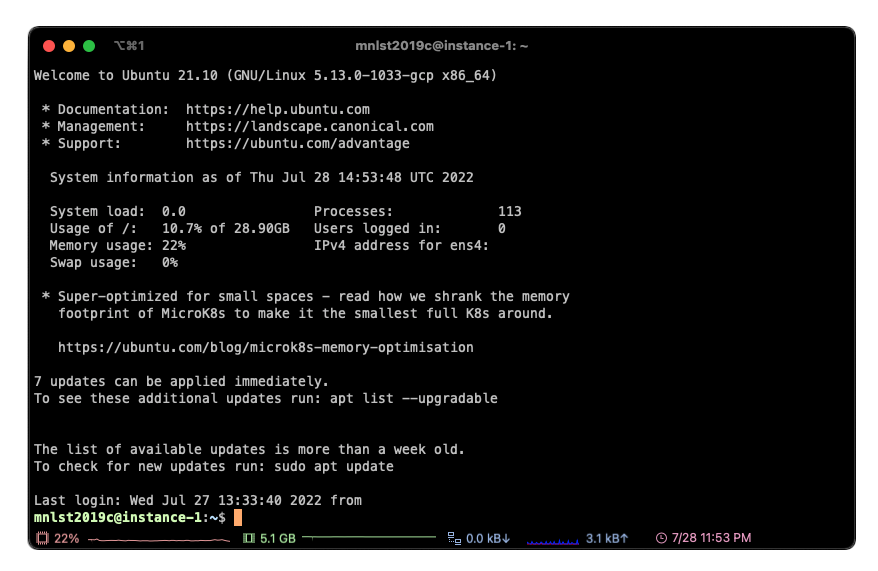The width and height of the screenshot is (878, 571).
Task: Click the blue network throughput sparkline
Action: point(553,541)
